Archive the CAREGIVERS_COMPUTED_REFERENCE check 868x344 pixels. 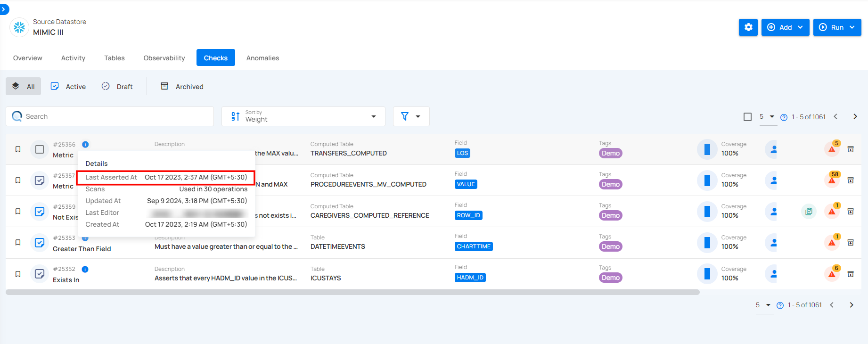coord(851,212)
